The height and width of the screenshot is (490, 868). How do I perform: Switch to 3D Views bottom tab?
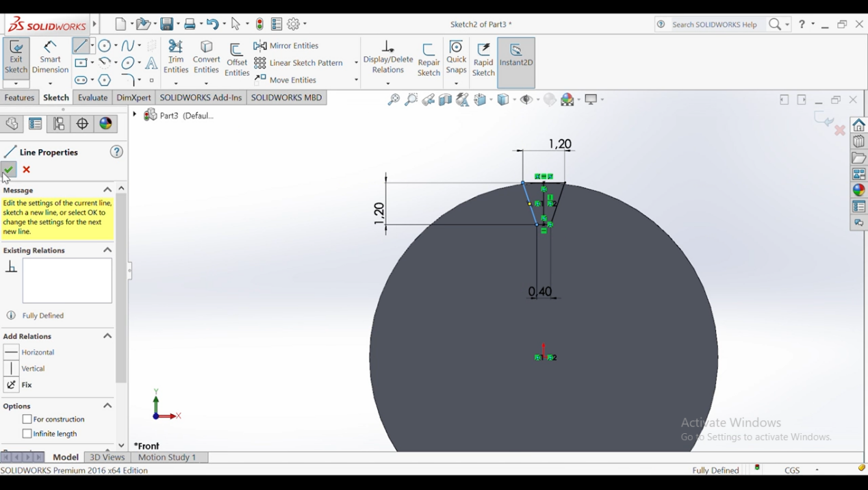107,457
